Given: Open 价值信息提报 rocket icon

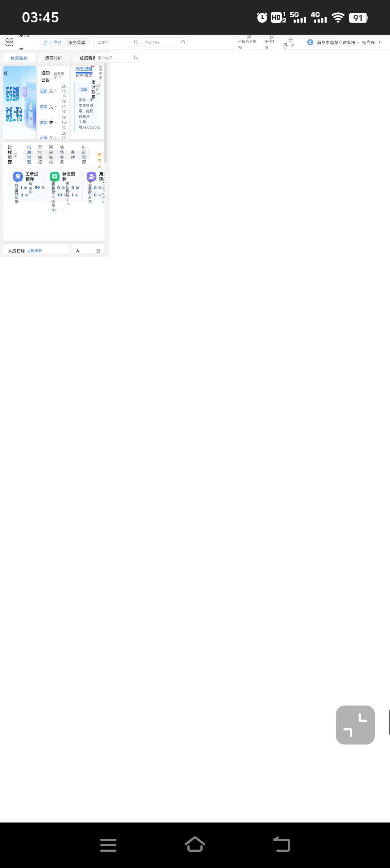Looking at the screenshot, I should [x=249, y=37].
